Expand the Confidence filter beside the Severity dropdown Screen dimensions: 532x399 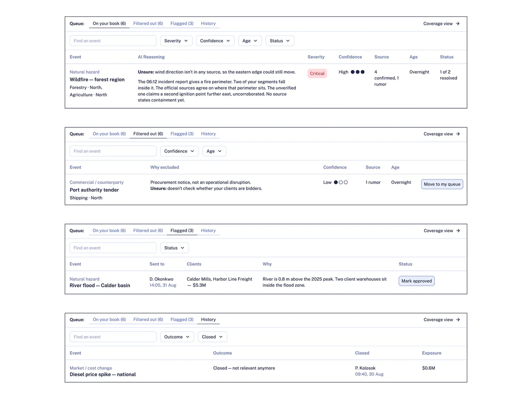tap(215, 41)
